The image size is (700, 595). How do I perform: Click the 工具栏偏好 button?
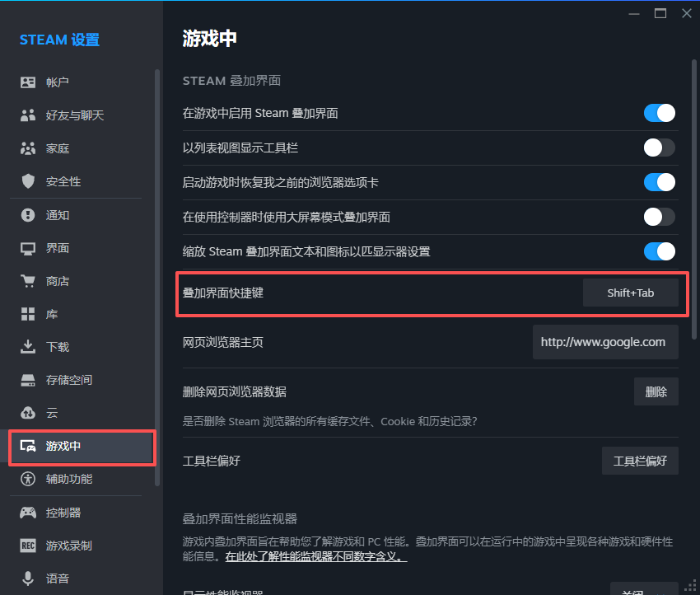click(x=640, y=461)
